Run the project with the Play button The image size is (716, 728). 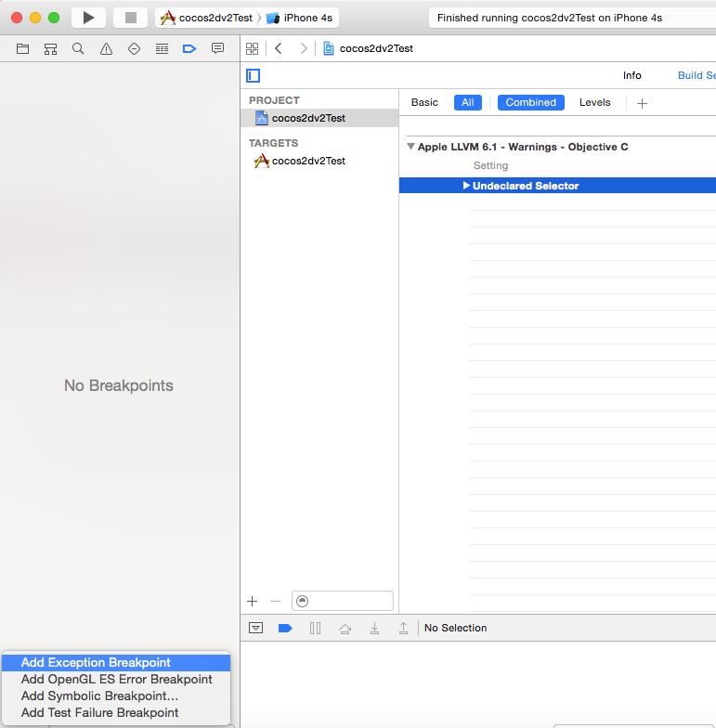tap(88, 18)
